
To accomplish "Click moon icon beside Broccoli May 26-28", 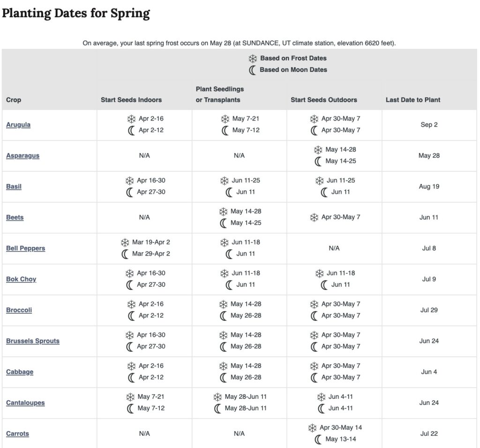I will coord(223,316).
